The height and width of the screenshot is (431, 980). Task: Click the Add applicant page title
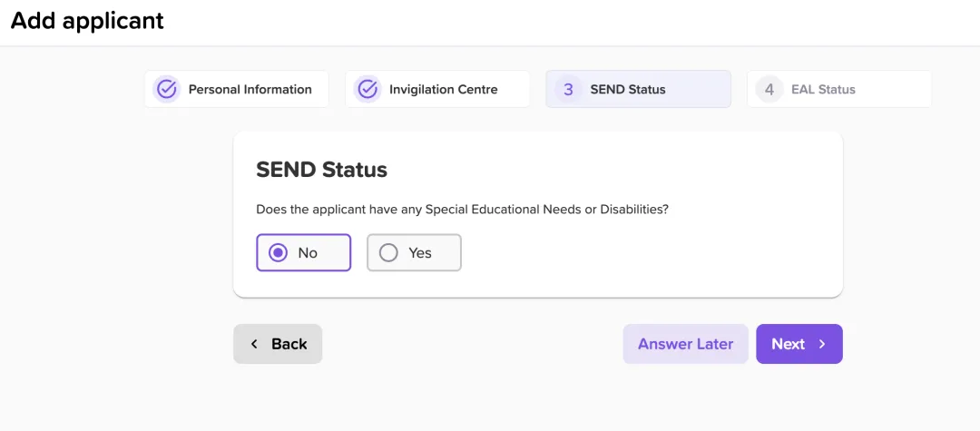point(87,21)
